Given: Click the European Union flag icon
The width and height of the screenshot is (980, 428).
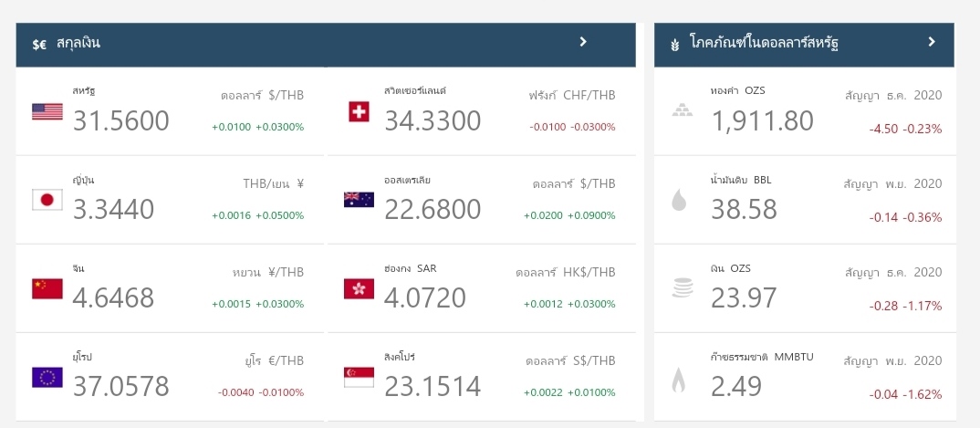Looking at the screenshot, I should pyautogui.click(x=47, y=377).
